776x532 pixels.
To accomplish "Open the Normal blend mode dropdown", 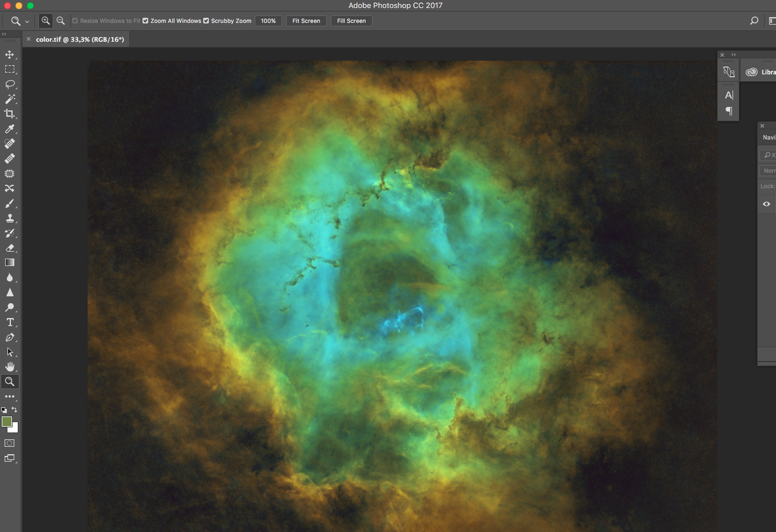I will [x=768, y=170].
